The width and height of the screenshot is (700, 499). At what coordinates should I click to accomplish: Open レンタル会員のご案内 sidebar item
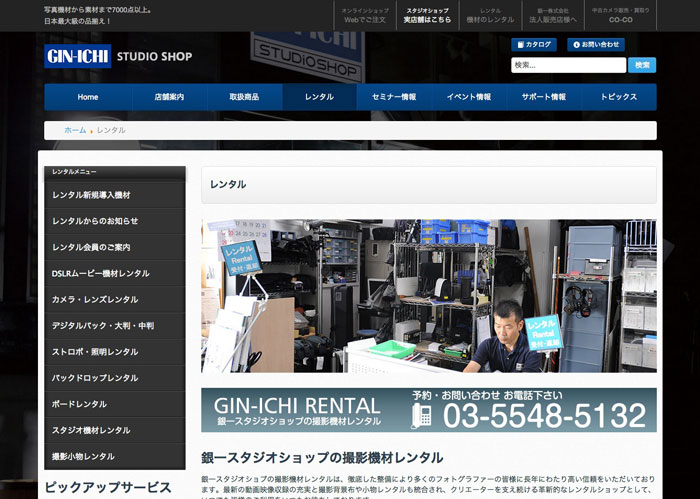[x=115, y=247]
